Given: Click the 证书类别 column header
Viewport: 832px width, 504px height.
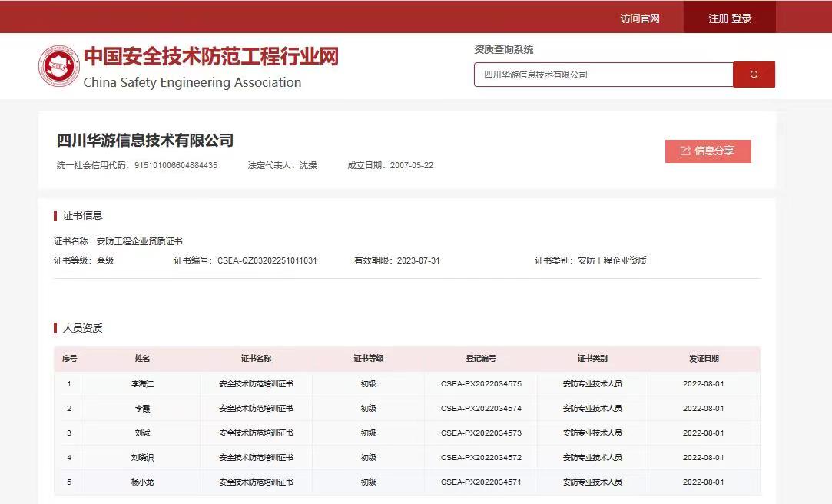Looking at the screenshot, I should [x=592, y=359].
